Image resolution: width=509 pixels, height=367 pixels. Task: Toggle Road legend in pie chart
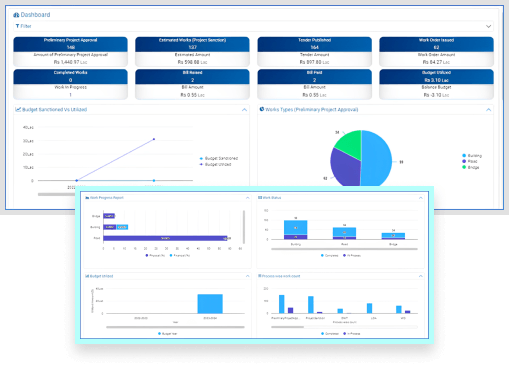click(x=470, y=161)
